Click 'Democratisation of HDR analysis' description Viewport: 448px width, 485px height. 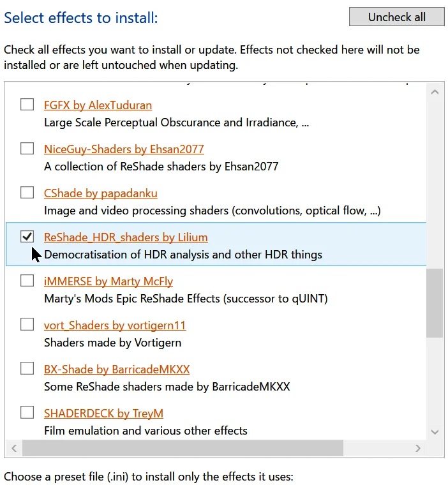[x=183, y=255]
